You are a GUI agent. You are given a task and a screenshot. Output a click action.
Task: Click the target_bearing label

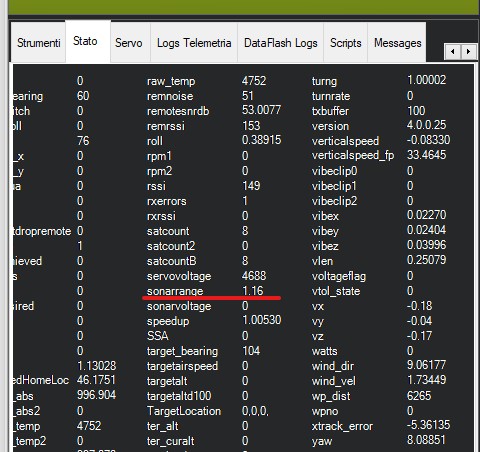click(x=182, y=351)
